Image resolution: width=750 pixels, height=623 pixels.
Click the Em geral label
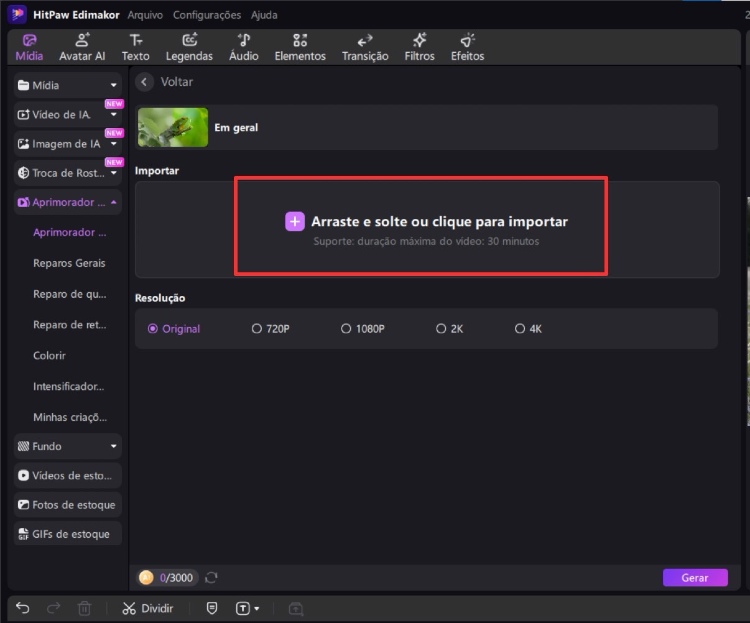(x=236, y=128)
